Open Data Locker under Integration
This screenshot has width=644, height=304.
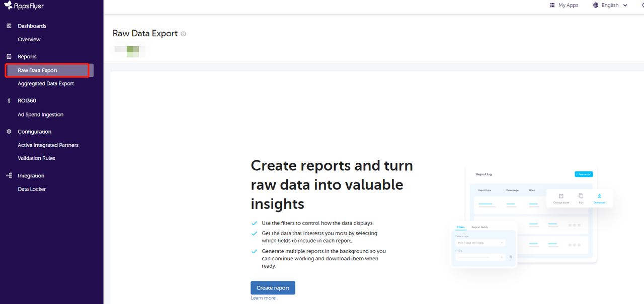(32, 189)
